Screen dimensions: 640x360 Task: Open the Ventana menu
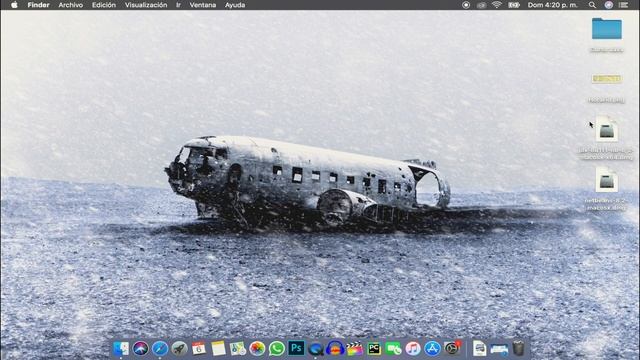(202, 5)
